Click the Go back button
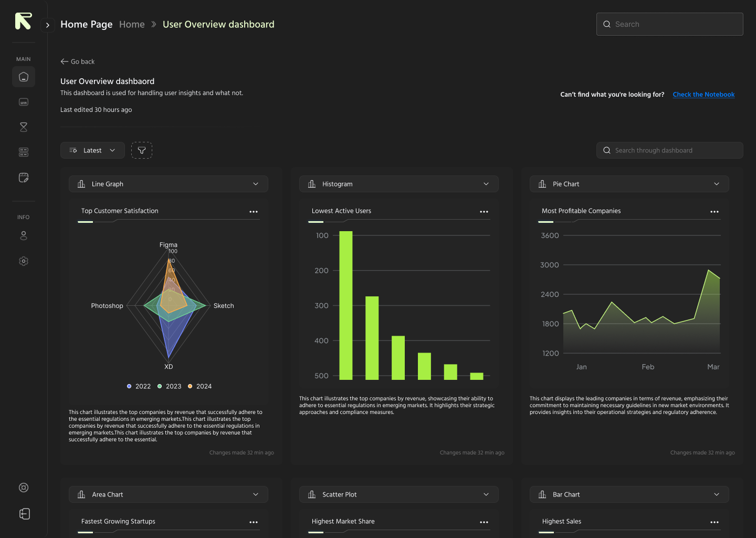Screen dimensions: 756x538 tap(77, 61)
